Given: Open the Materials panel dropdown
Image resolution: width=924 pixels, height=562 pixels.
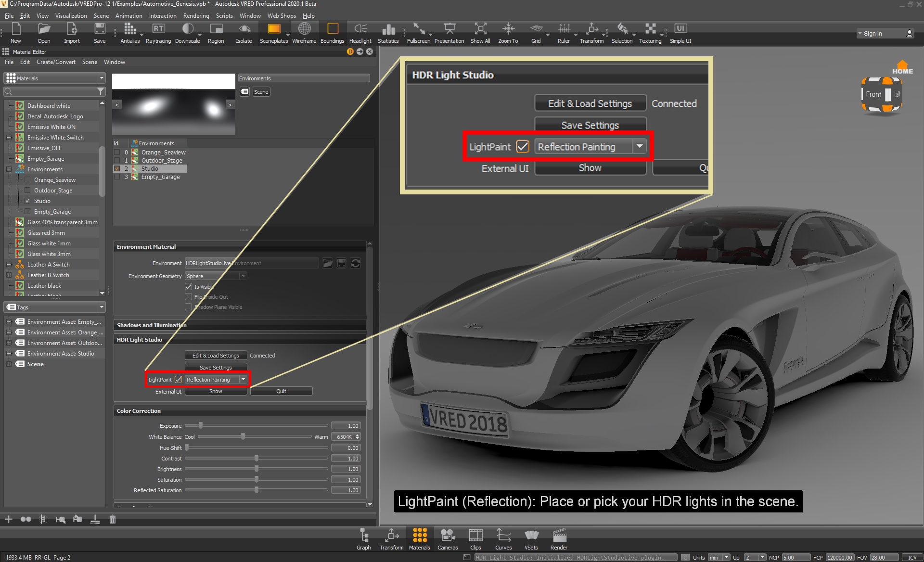Looking at the screenshot, I should 55,78.
